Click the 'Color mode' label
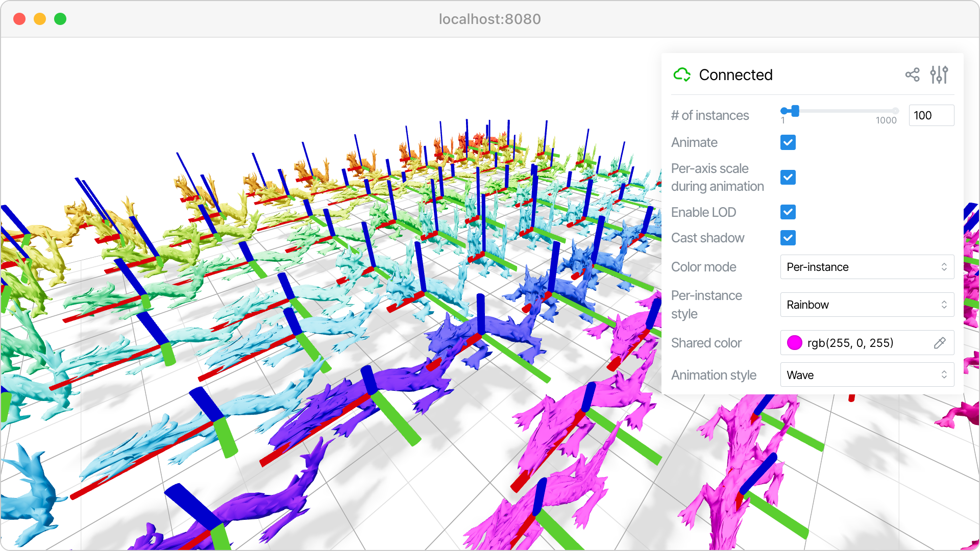 pyautogui.click(x=703, y=267)
